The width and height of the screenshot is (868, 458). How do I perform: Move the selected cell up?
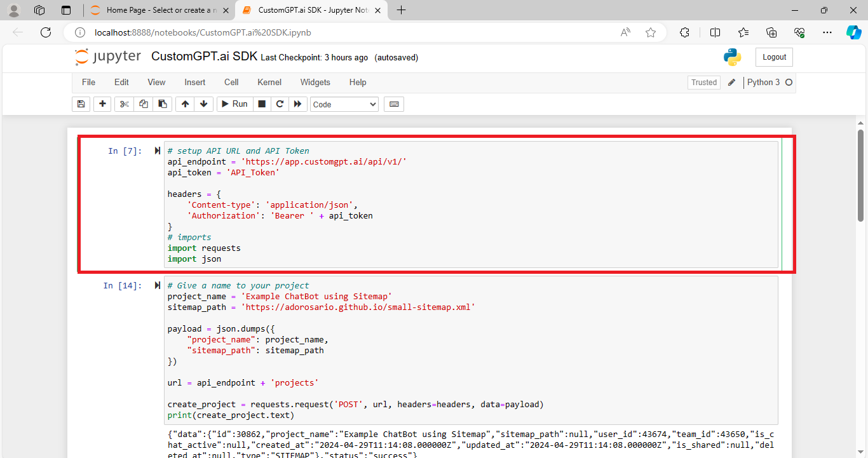pos(185,104)
